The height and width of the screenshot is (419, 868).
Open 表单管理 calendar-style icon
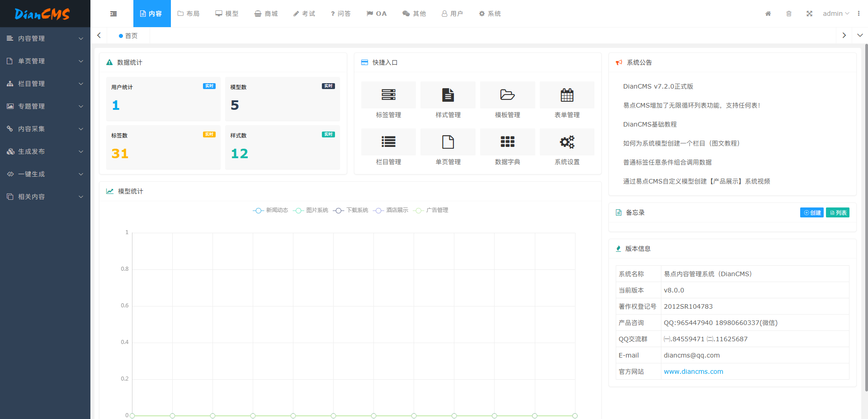pos(567,95)
